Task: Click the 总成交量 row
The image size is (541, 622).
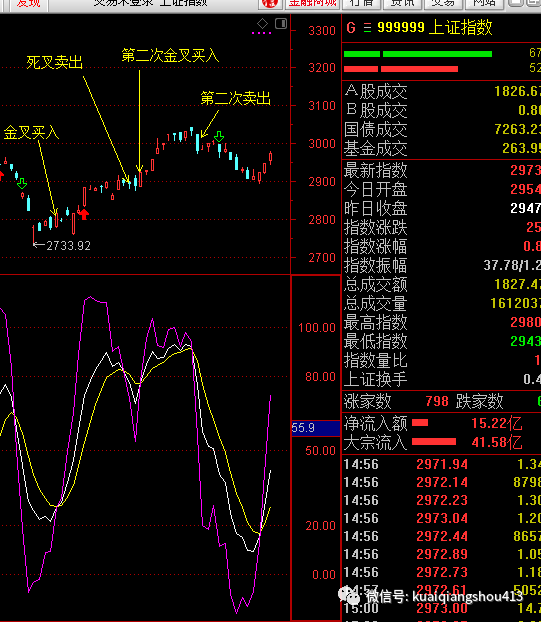Action: (x=441, y=303)
